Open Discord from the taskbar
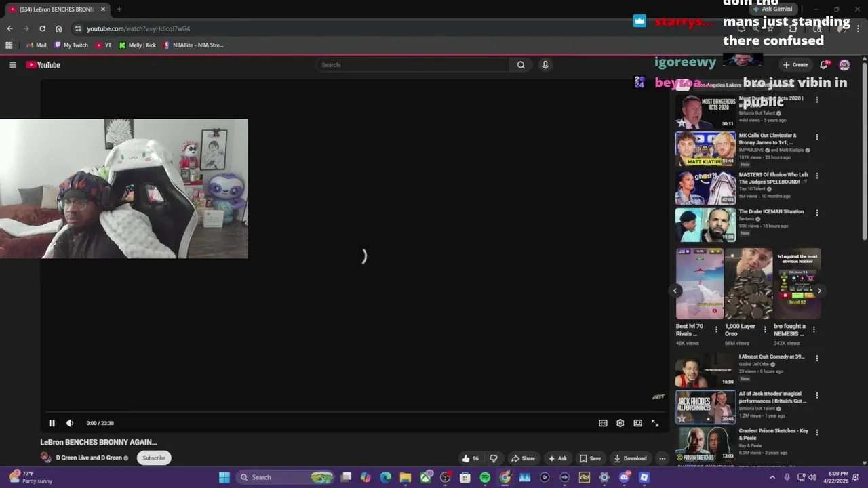868x488 pixels. coord(625,477)
